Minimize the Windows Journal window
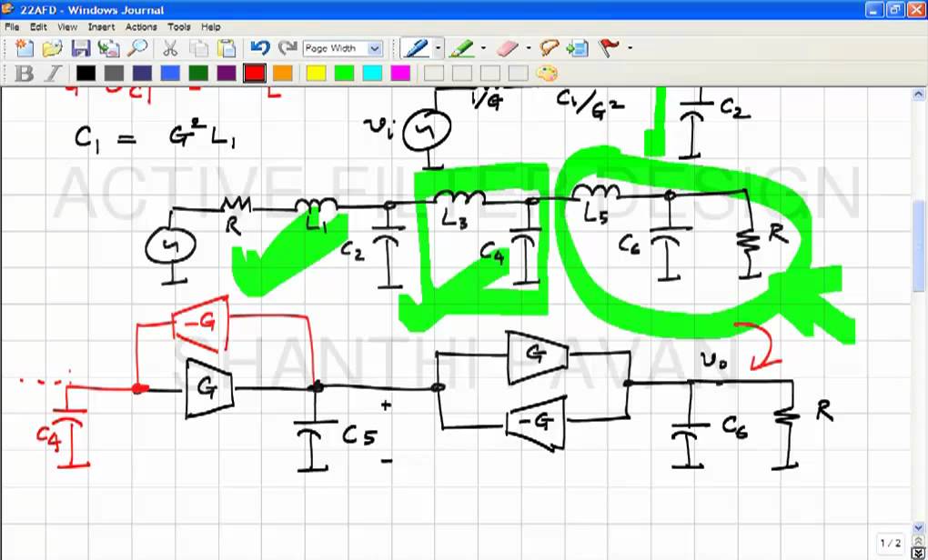The width and height of the screenshot is (928, 560). click(x=874, y=10)
